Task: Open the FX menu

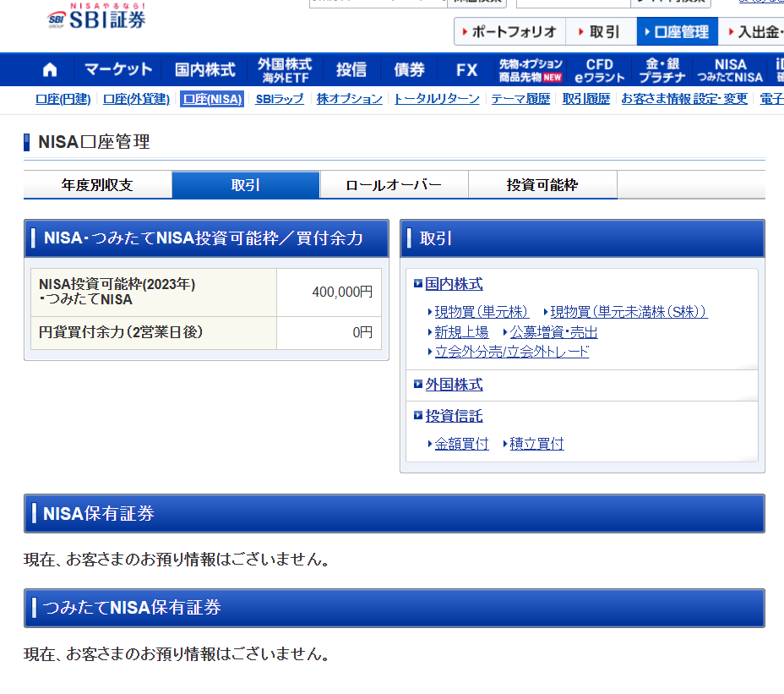Action: click(467, 69)
